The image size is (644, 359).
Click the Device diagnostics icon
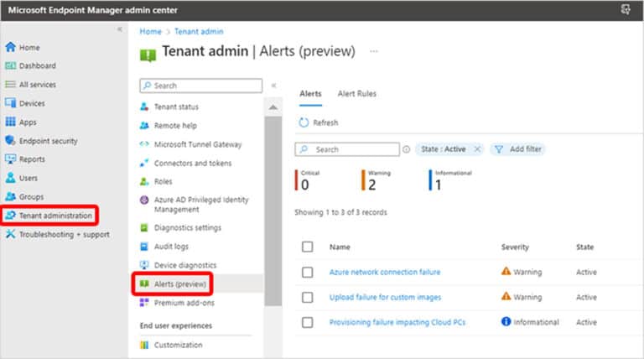[144, 265]
